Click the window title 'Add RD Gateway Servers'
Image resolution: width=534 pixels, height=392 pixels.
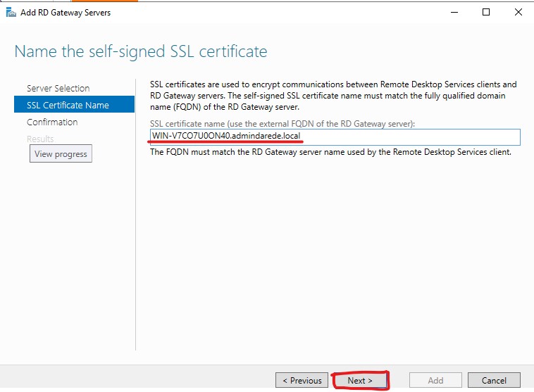[66, 13]
